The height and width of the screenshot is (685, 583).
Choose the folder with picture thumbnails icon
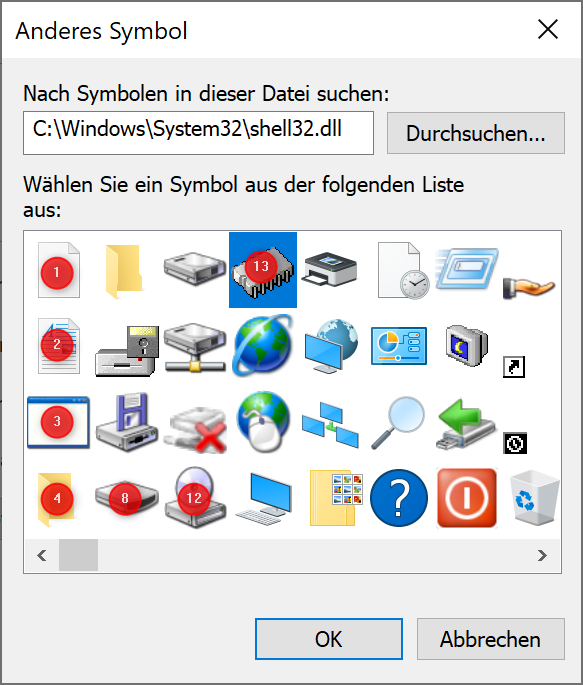click(335, 498)
